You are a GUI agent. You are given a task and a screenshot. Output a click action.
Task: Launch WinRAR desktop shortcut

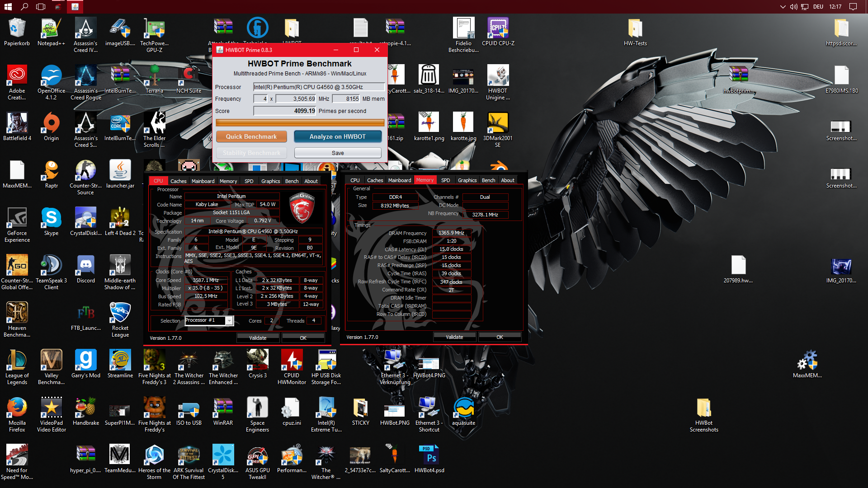pyautogui.click(x=223, y=412)
